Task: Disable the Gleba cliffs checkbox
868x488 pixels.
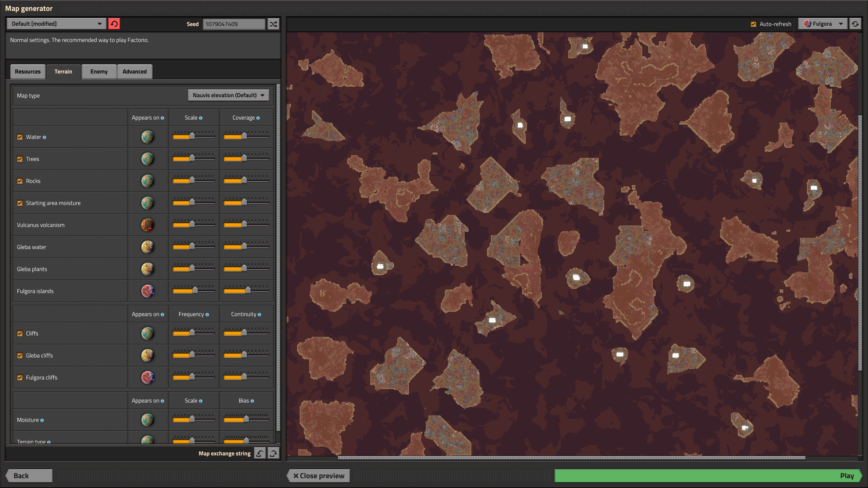Action: click(20, 355)
